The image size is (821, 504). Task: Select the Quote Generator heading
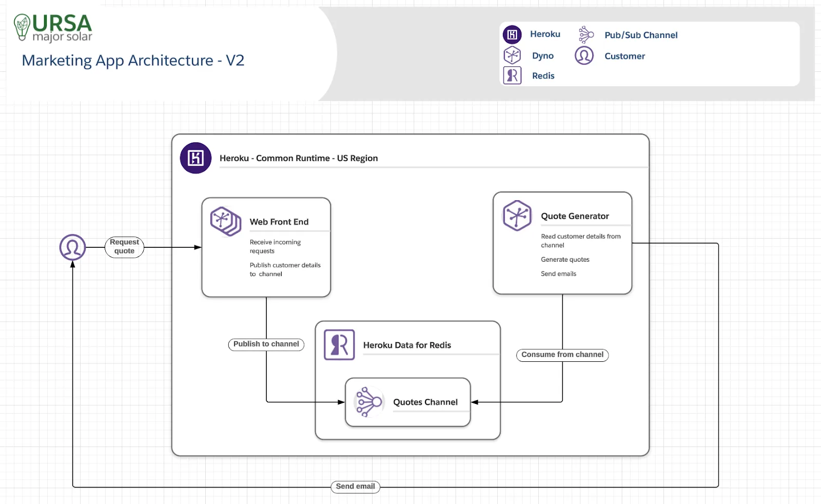(575, 216)
